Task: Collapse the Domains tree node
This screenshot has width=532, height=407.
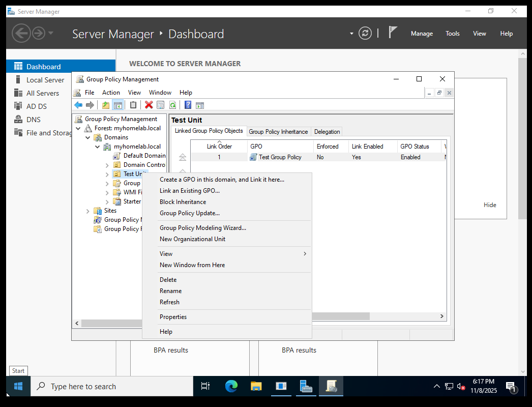Action: click(x=88, y=137)
